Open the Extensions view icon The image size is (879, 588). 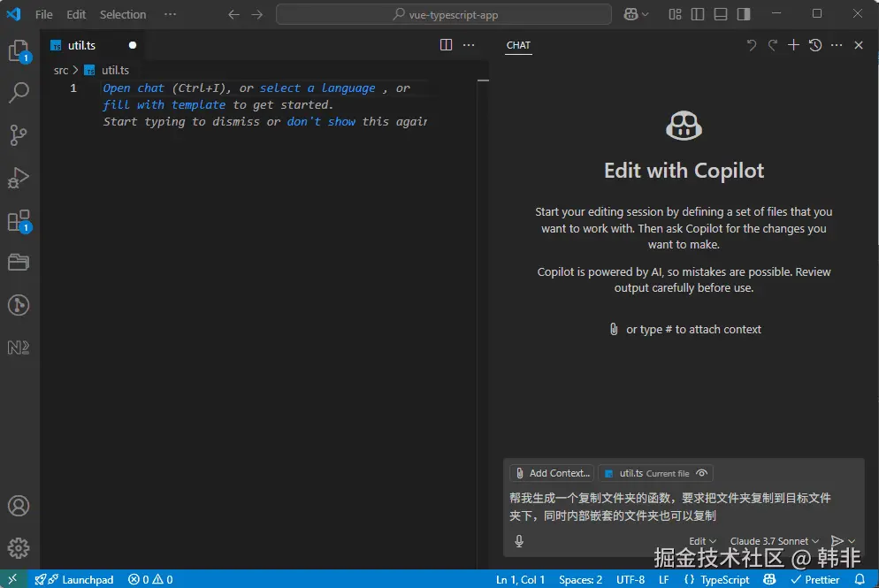[19, 221]
